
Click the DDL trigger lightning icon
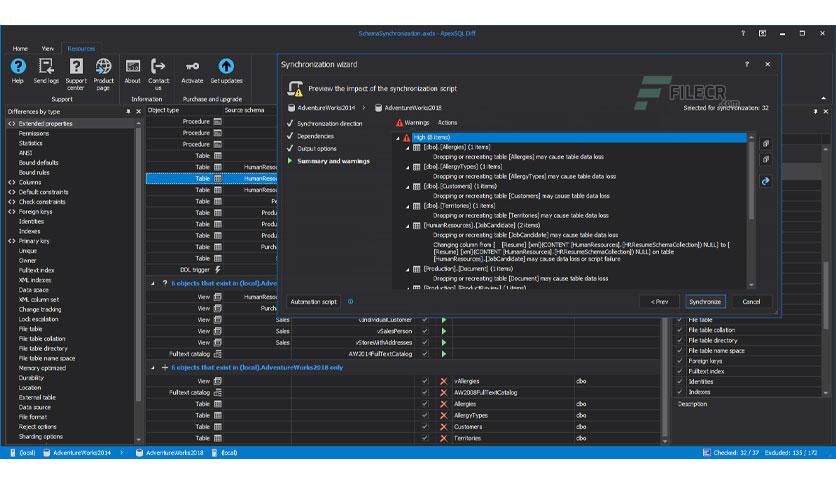tap(218, 270)
